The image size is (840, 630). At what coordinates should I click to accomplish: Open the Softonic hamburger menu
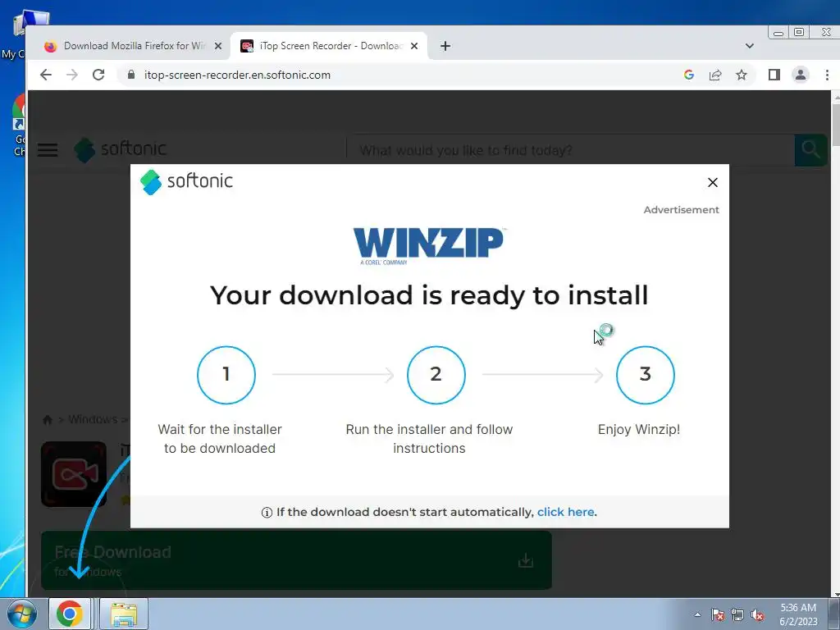[x=48, y=150]
